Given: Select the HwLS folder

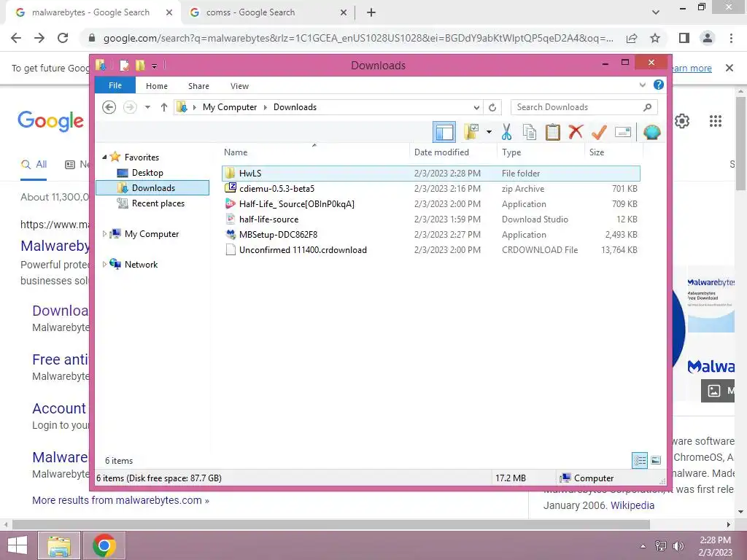Looking at the screenshot, I should pos(430,174).
